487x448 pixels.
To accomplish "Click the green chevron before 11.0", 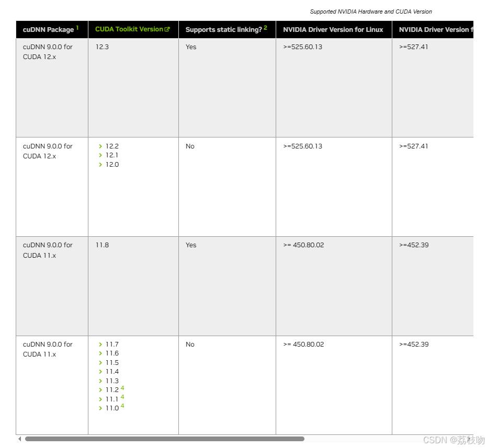I will pyautogui.click(x=100, y=408).
